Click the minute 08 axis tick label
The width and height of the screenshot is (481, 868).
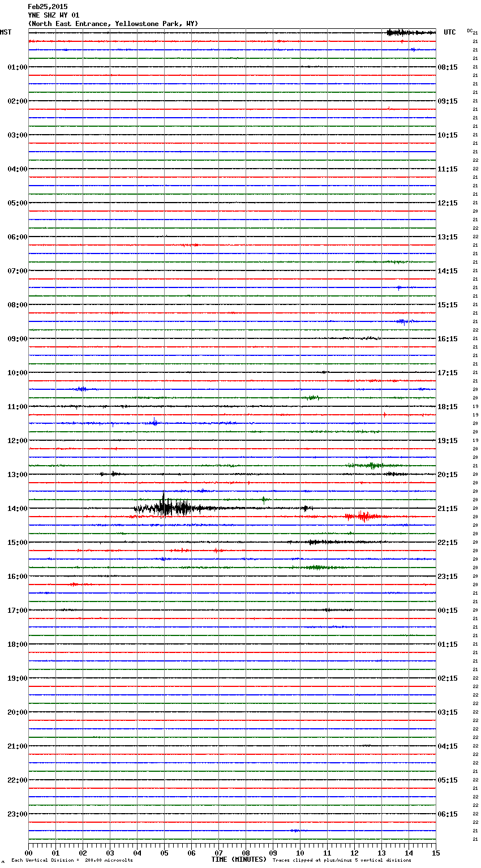246,853
